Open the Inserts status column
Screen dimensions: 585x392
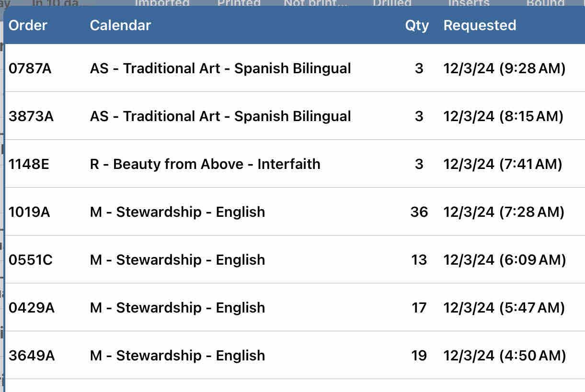click(468, 3)
